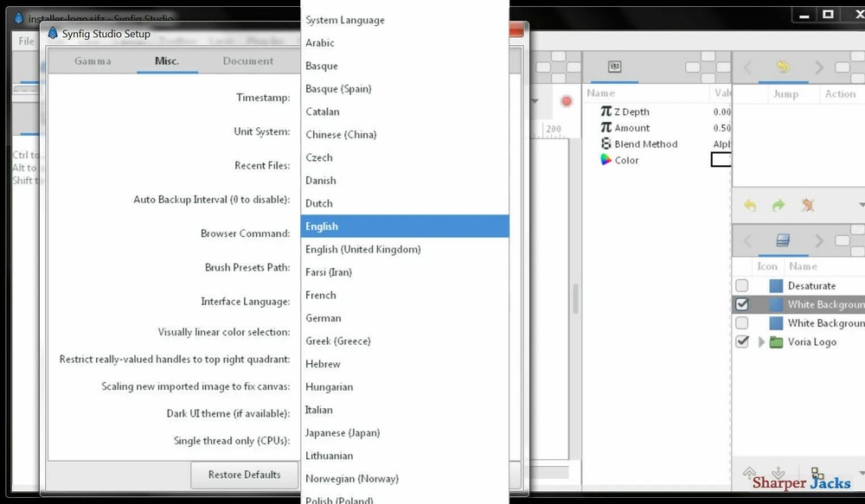Select the plain Basque language entry
The width and height of the screenshot is (865, 504).
click(x=405, y=66)
